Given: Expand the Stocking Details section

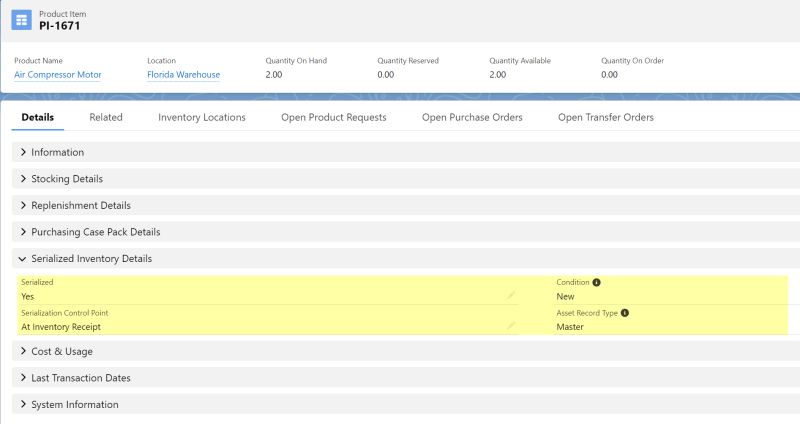Looking at the screenshot, I should (x=406, y=179).
